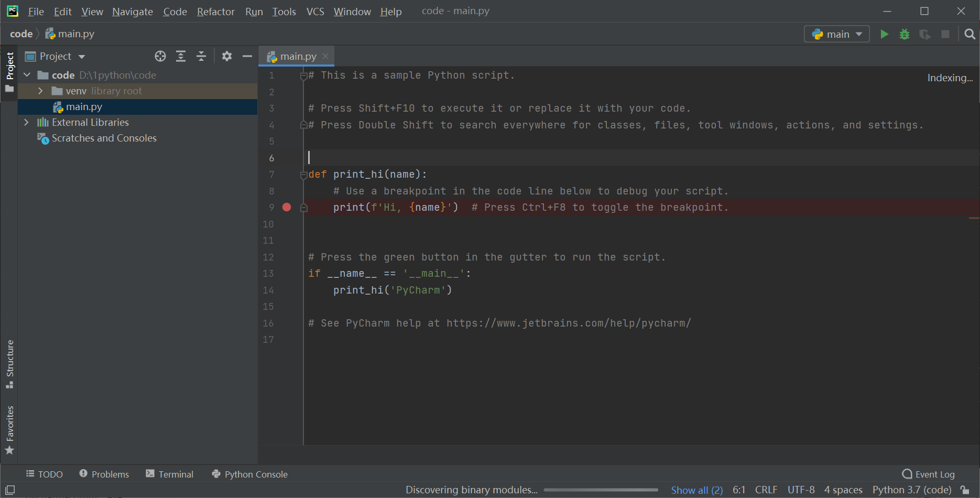
Task: Click line number 13 in the gutter
Action: click(268, 274)
